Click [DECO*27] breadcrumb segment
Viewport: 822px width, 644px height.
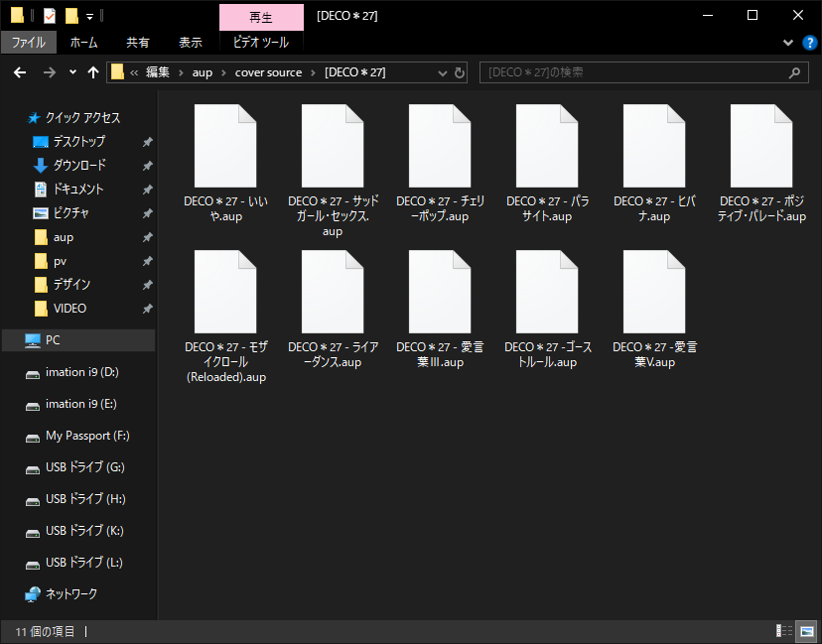click(354, 72)
